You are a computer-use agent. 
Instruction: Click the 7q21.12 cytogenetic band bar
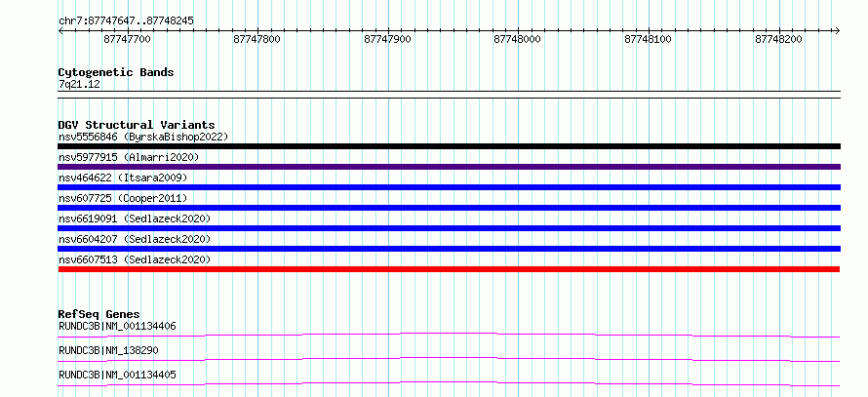point(449,95)
